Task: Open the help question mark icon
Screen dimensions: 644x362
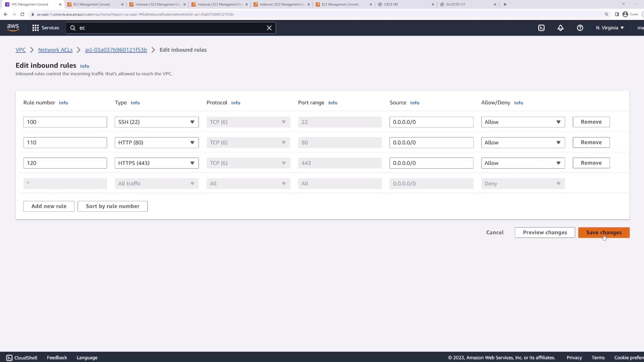Action: [x=580, y=28]
